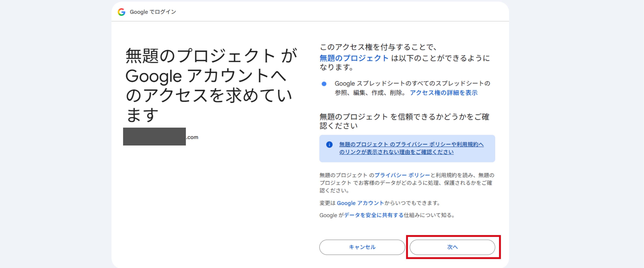Click the 仕組みについて知る trailing text

pos(429,215)
